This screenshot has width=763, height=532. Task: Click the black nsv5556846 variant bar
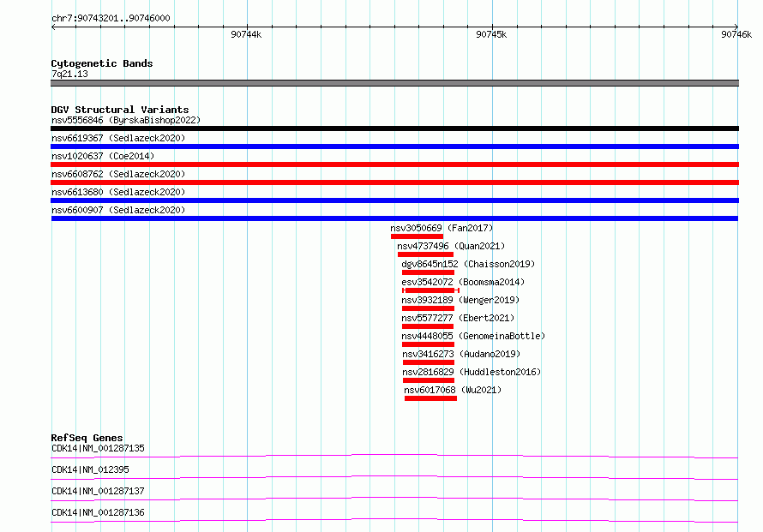pos(394,129)
